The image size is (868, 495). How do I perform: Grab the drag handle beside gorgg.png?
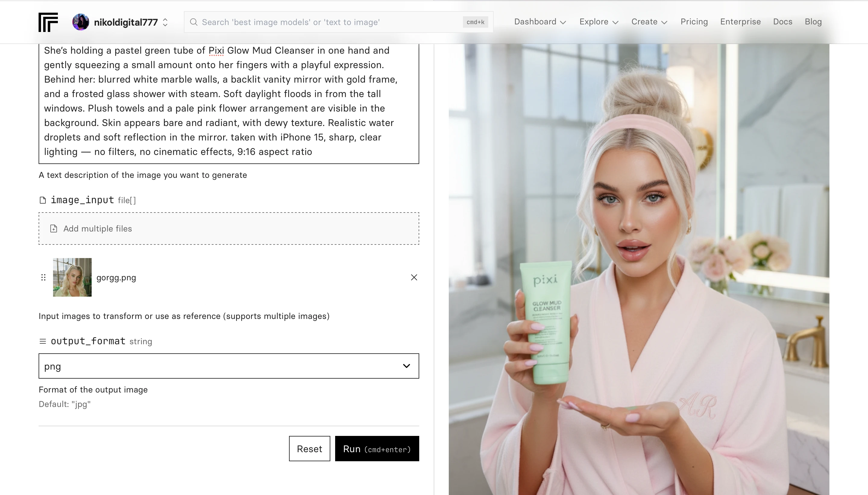pos(43,277)
